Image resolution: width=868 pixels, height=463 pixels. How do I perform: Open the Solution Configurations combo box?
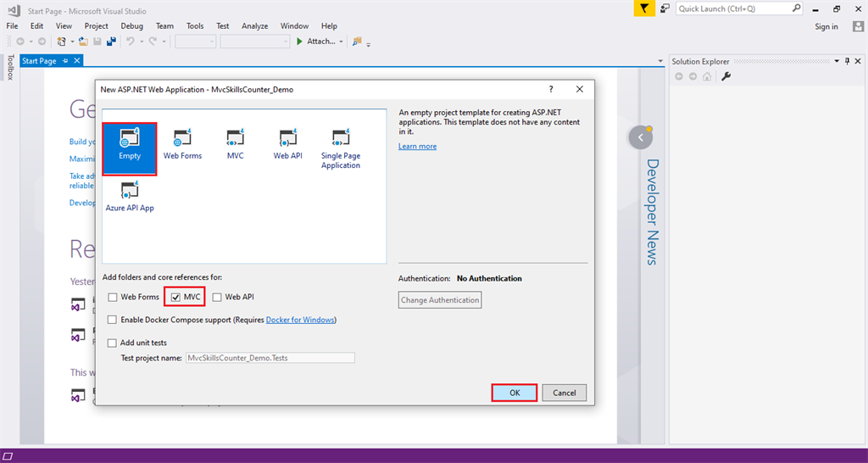196,42
